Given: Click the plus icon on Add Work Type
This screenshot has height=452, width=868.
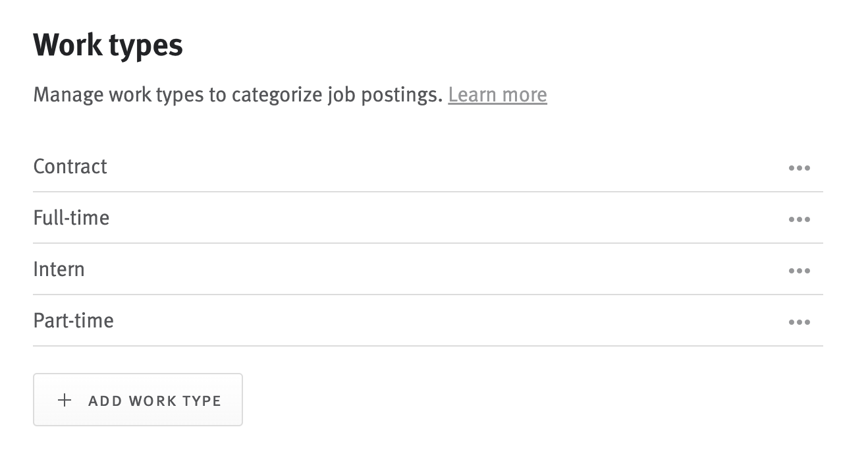Looking at the screenshot, I should point(65,399).
